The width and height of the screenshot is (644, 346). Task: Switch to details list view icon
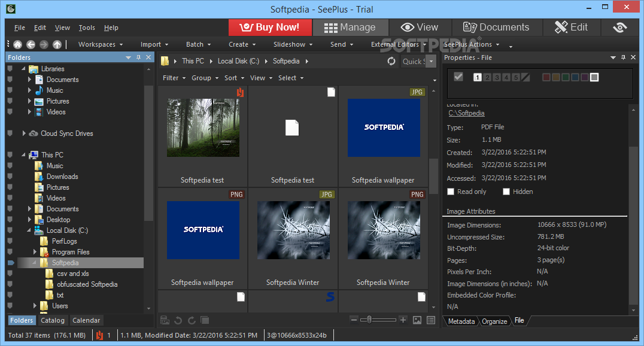pyautogui.click(x=431, y=320)
